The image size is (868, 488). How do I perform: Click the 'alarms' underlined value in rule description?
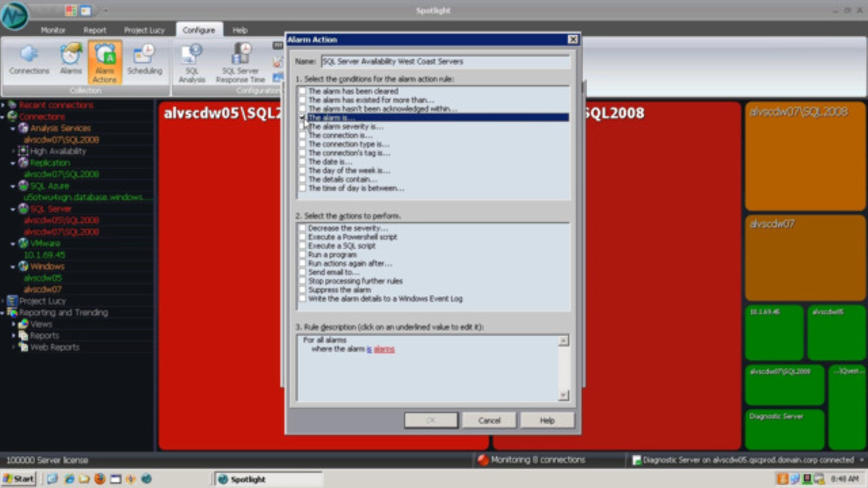point(382,348)
